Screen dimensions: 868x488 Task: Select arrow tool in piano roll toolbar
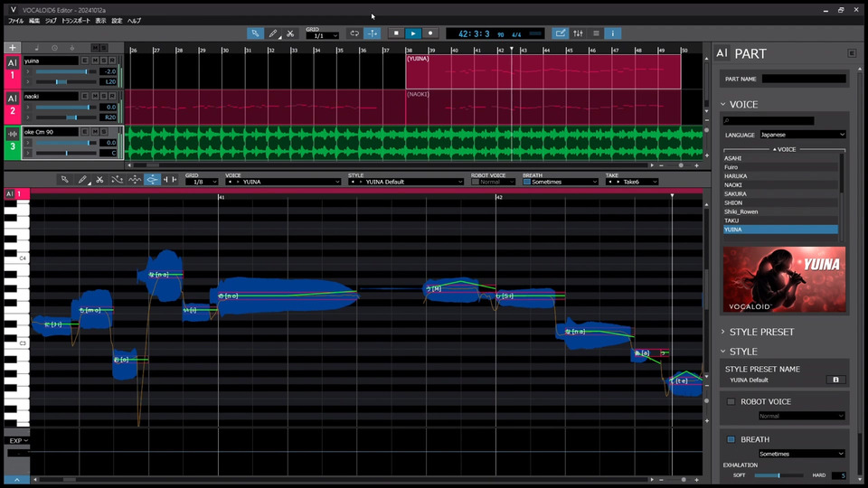65,179
